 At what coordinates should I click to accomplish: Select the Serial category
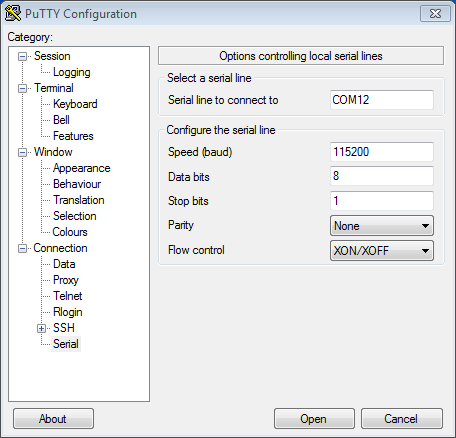(x=66, y=344)
